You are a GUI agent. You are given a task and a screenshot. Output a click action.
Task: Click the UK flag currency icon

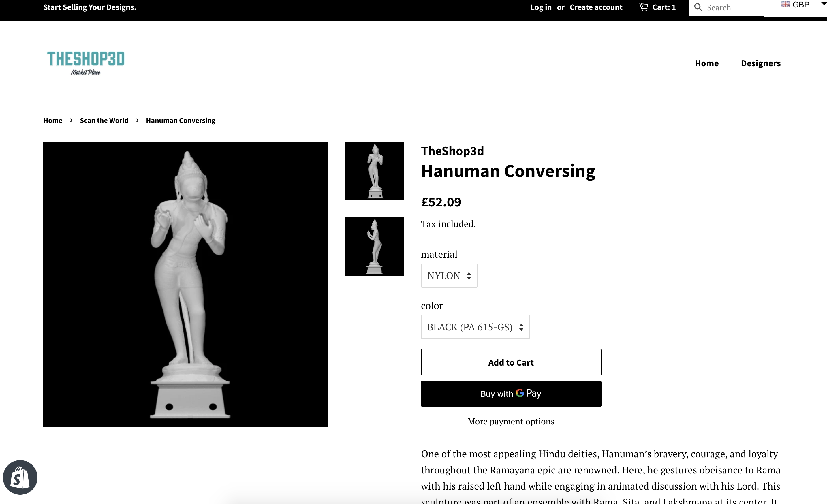(x=785, y=4)
